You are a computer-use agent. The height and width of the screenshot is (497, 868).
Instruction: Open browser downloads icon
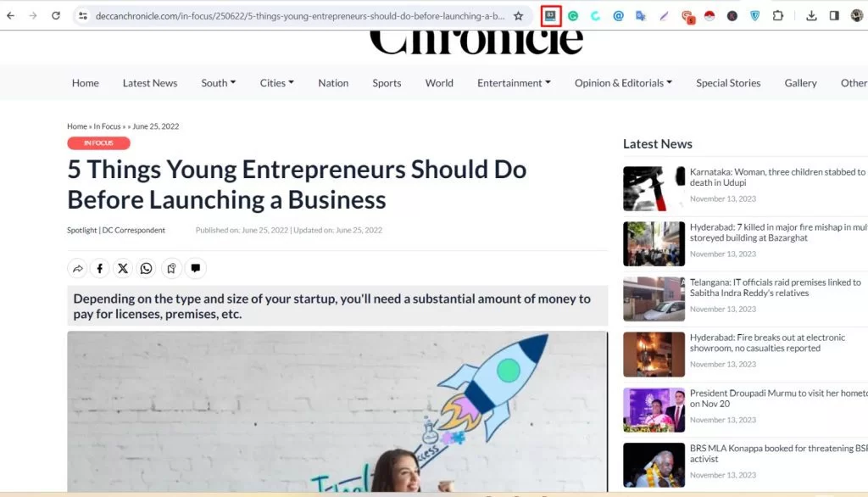(x=811, y=15)
